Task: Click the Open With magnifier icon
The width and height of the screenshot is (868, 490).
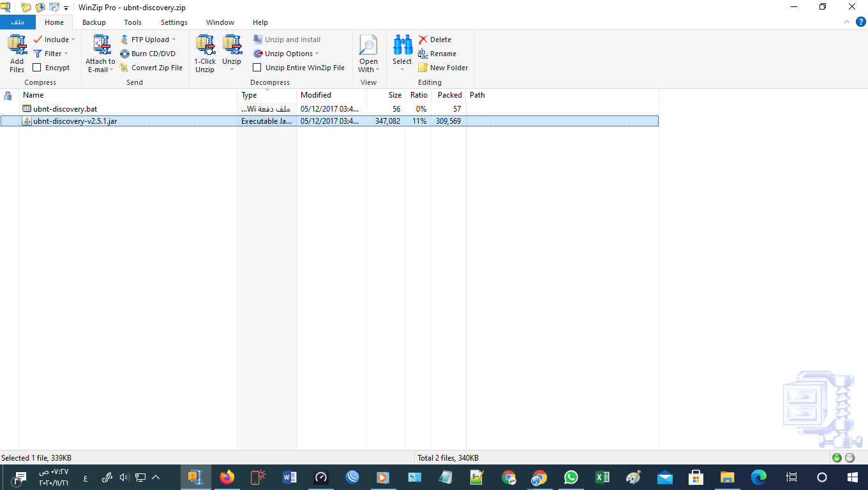Action: coord(368,45)
